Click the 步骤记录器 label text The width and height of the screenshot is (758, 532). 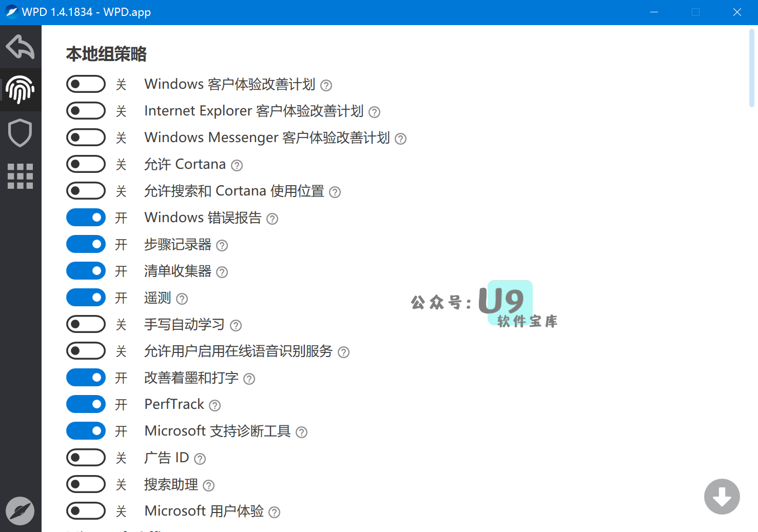pyautogui.click(x=178, y=244)
